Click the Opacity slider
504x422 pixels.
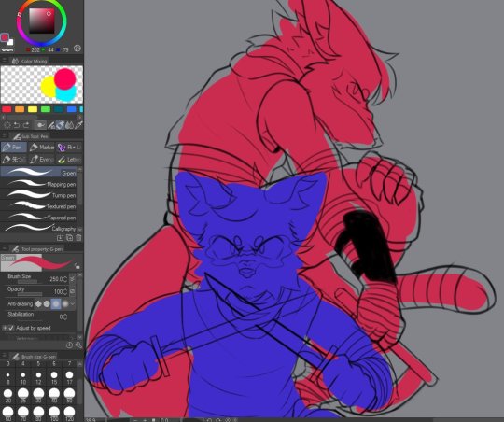[30, 294]
